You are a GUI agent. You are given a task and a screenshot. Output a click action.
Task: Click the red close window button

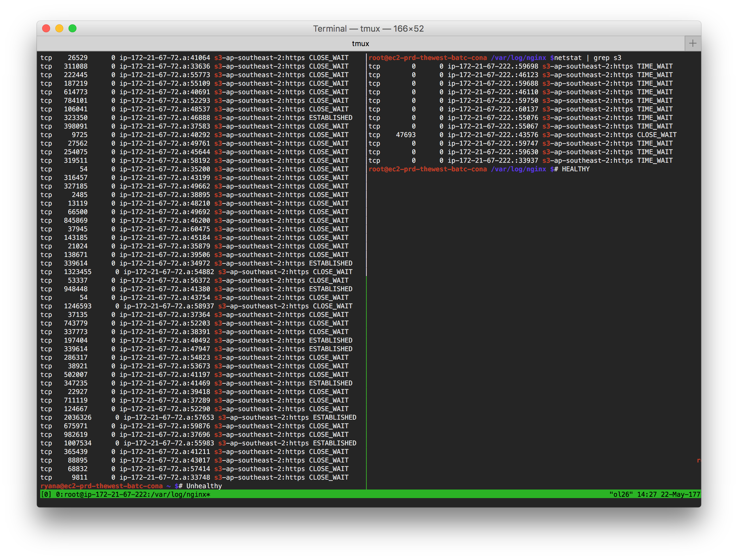click(46, 29)
